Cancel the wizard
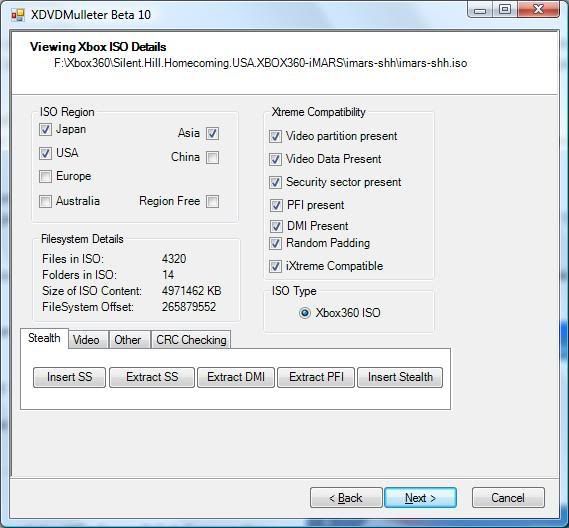The image size is (569, 528). coord(508,498)
